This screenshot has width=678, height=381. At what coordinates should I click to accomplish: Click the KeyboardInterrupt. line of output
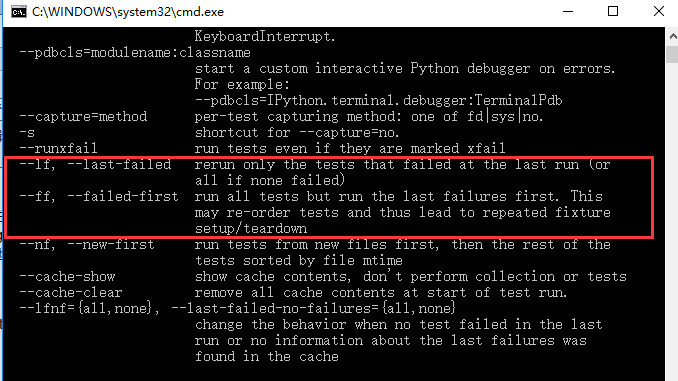point(265,36)
